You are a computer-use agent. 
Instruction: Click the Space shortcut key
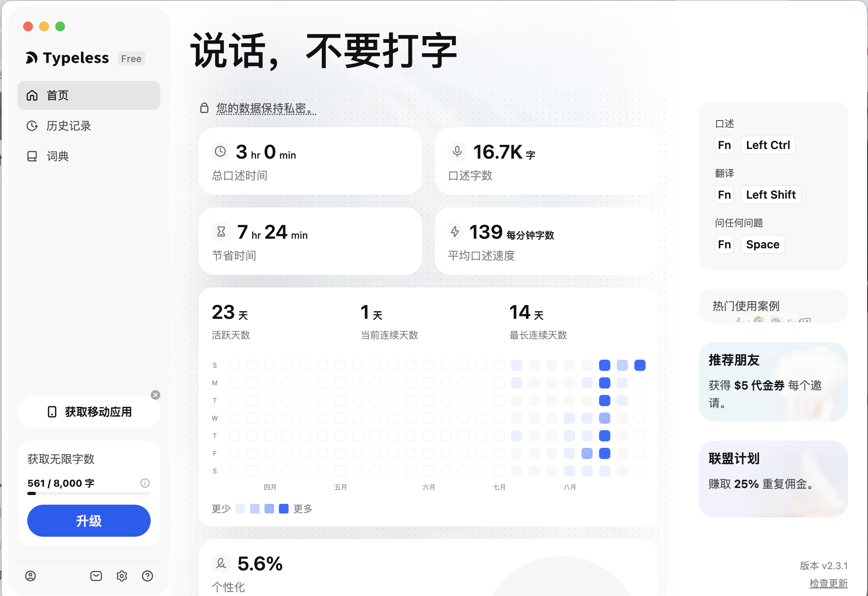[x=763, y=244]
